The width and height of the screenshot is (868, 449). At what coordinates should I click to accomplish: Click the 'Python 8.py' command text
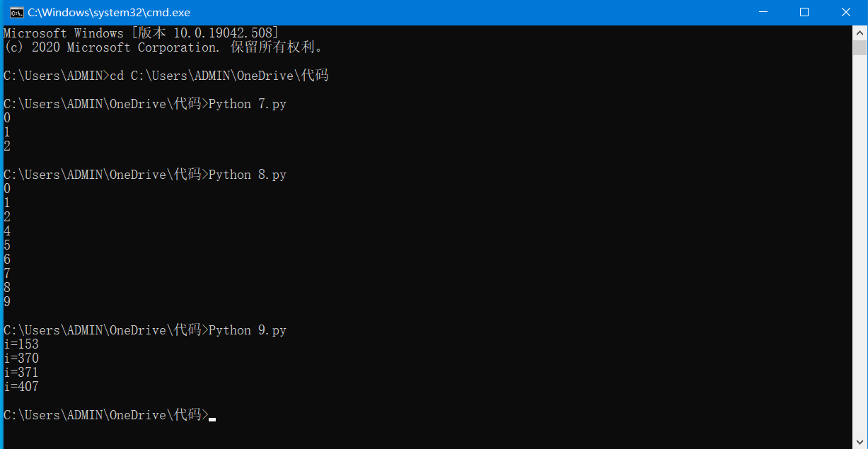[x=247, y=175]
